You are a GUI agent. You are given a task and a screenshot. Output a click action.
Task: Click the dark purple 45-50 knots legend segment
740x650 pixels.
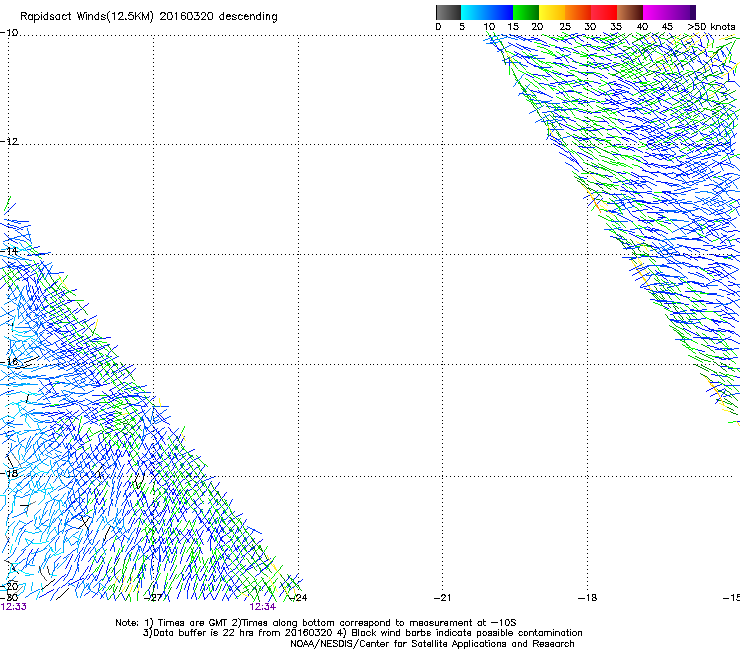coord(682,12)
